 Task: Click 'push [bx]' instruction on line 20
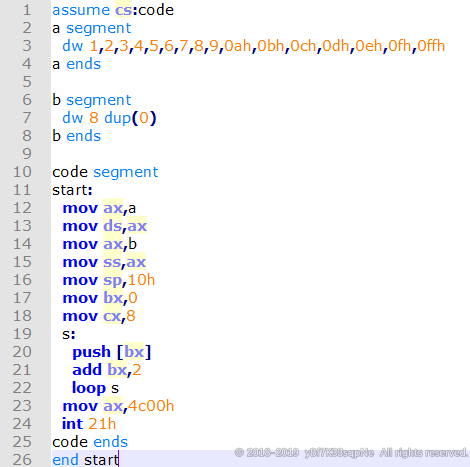coord(112,352)
